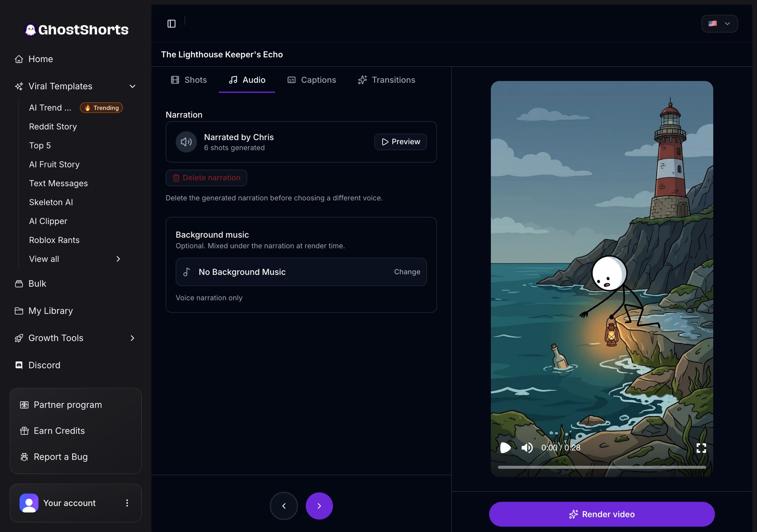This screenshot has width=757, height=532.
Task: Open the Bulk section
Action: 31,284
